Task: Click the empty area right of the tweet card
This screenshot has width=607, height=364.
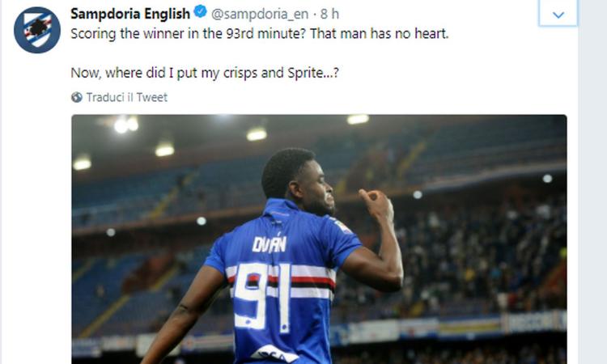Action: [592, 182]
